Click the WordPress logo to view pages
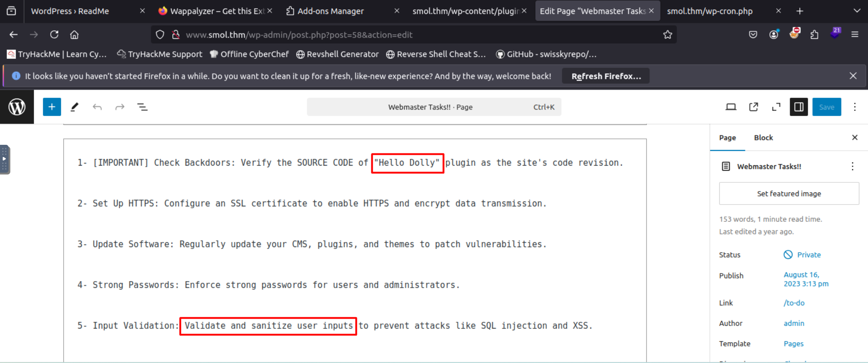Screen dimensions: 868x363 17,107
